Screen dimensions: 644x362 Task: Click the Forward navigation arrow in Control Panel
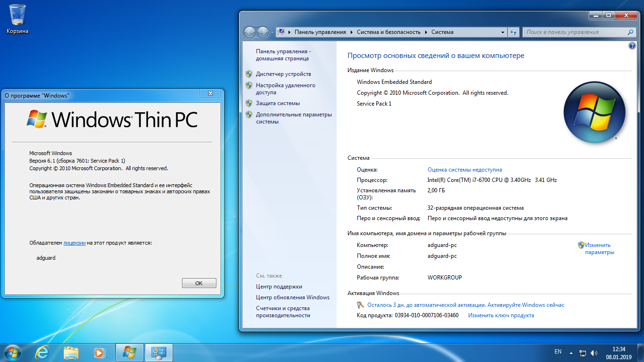tap(263, 32)
